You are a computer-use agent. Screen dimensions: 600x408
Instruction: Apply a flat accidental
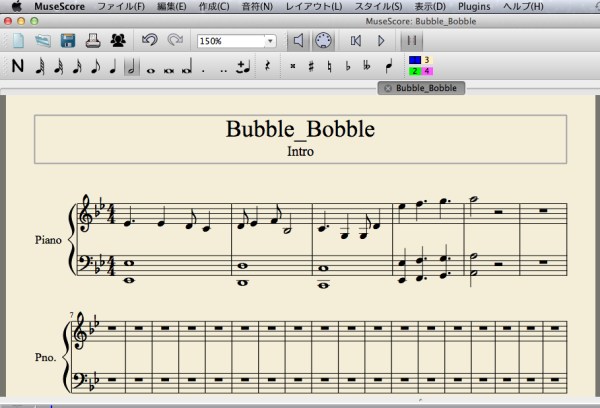tap(347, 66)
